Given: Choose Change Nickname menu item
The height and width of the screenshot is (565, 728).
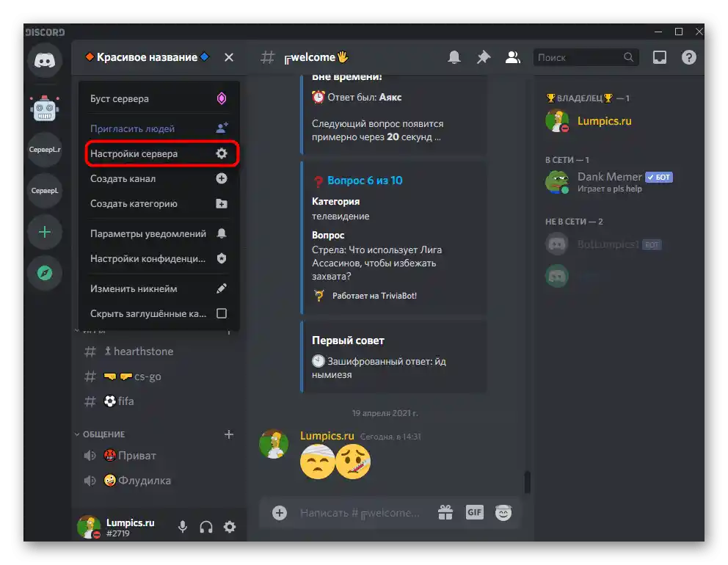Looking at the screenshot, I should pos(159,289).
